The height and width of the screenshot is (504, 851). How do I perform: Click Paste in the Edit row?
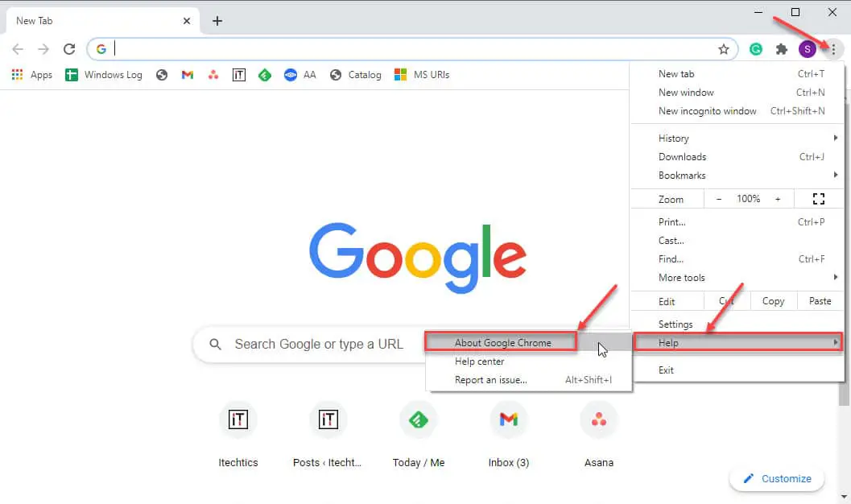click(820, 301)
